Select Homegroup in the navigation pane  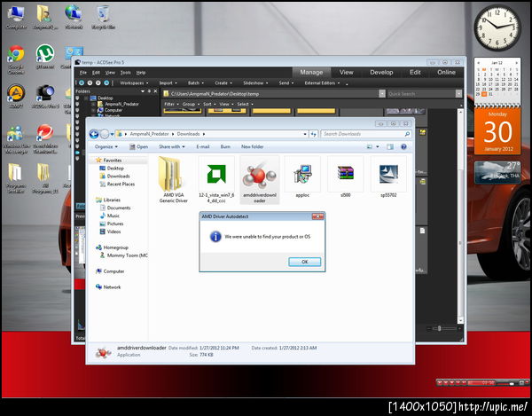point(112,247)
